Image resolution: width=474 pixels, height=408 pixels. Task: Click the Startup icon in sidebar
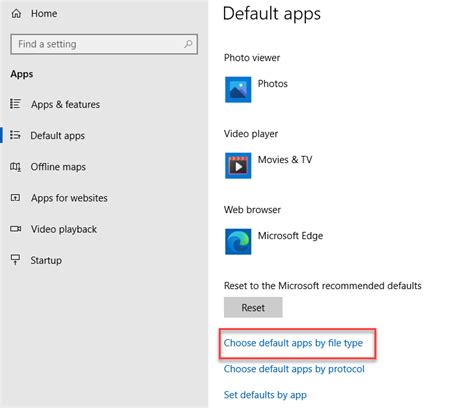coord(15,260)
